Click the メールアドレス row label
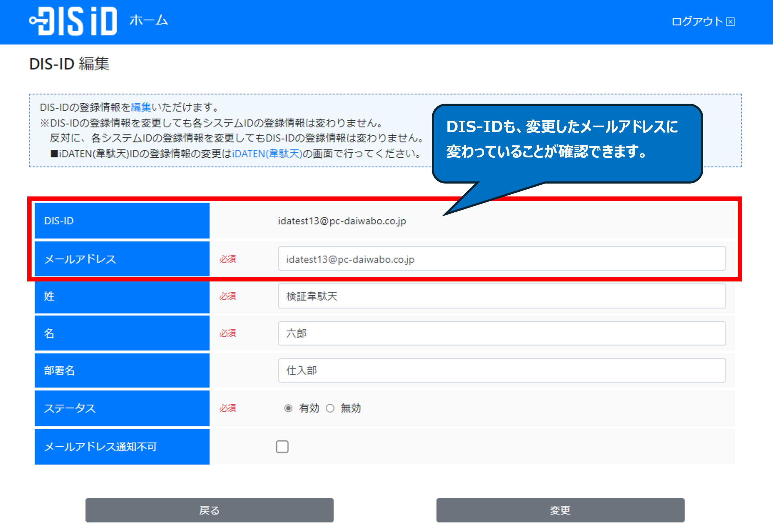 [x=80, y=259]
